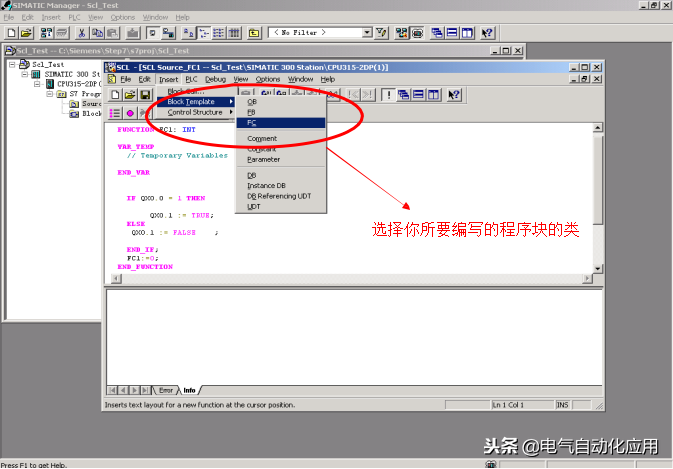The width and height of the screenshot is (673, 469).
Task: Select the Parameter menu entry
Action: (x=264, y=159)
